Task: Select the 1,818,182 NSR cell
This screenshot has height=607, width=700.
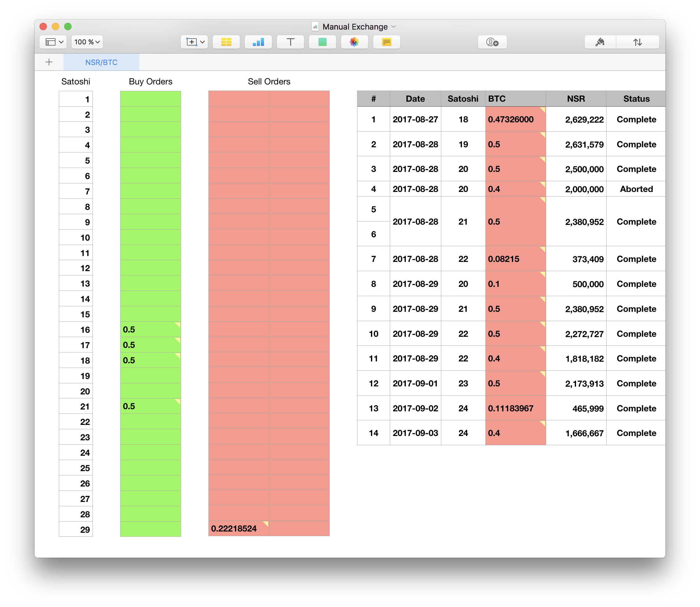Action: click(576, 358)
